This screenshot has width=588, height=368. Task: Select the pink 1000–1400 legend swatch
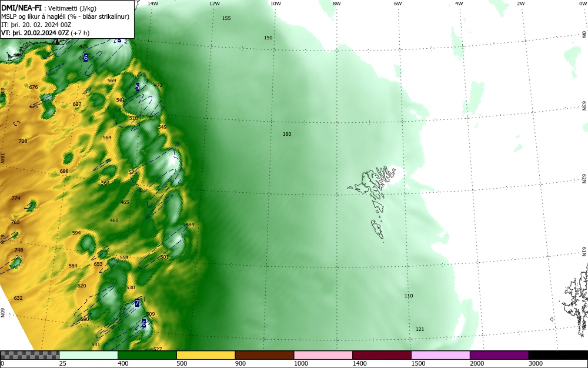pos(323,355)
